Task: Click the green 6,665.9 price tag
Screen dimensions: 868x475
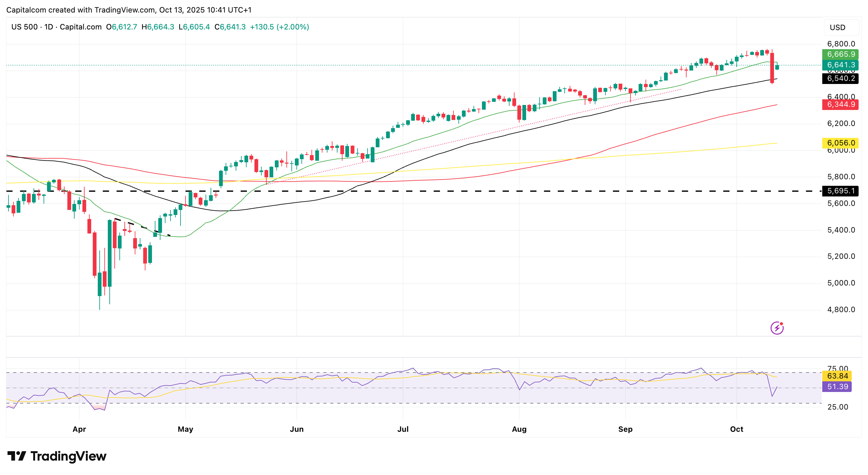Action: coord(840,54)
